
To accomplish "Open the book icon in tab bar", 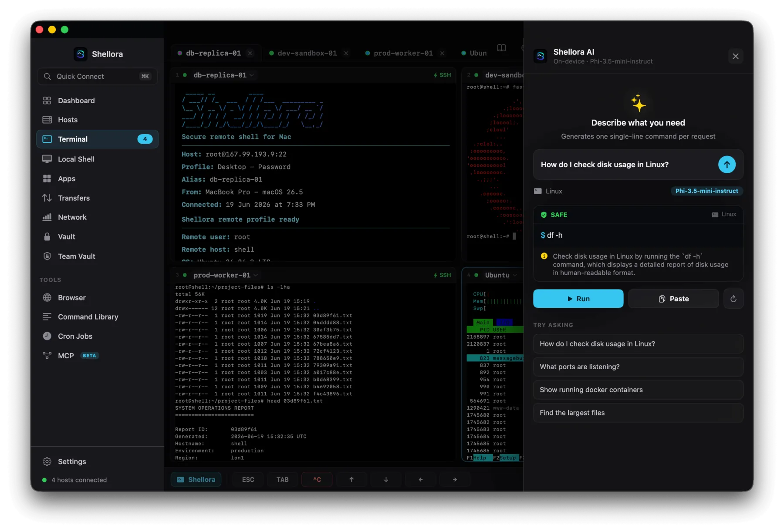I will click(502, 47).
